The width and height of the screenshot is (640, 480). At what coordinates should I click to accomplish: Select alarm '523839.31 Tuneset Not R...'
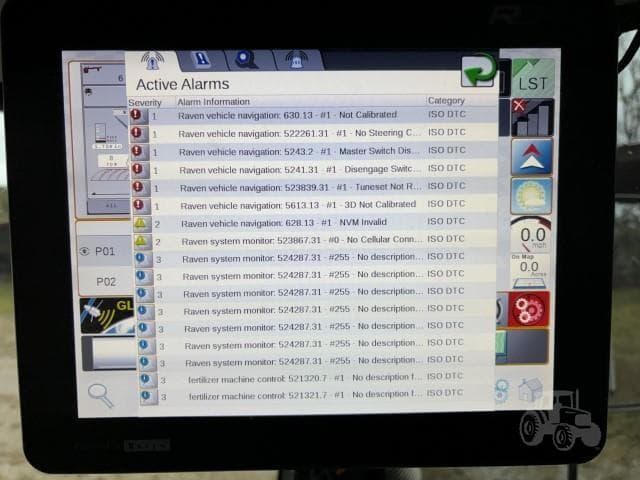click(x=314, y=187)
